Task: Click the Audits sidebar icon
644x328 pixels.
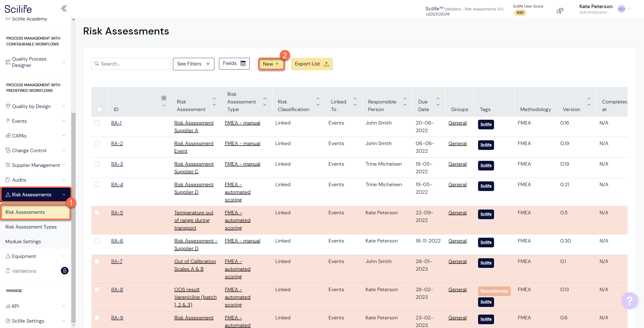Action: [8, 180]
